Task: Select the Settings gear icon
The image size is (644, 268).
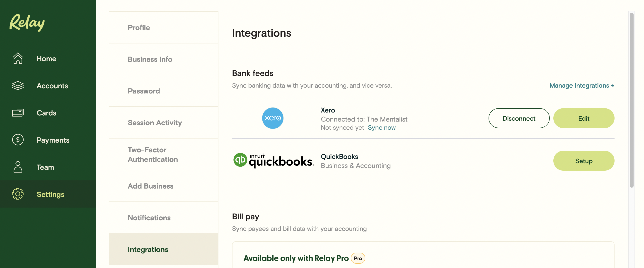Action: click(x=18, y=194)
